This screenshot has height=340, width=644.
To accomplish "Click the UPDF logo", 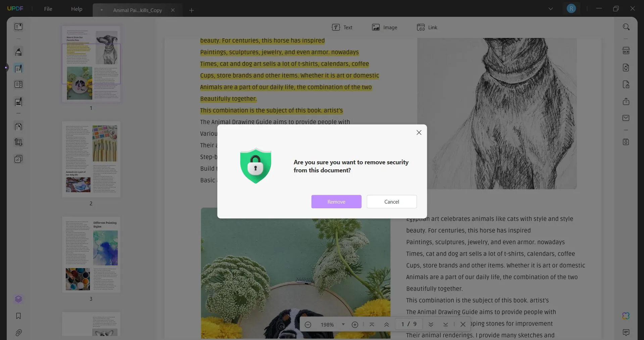I will pos(15,9).
